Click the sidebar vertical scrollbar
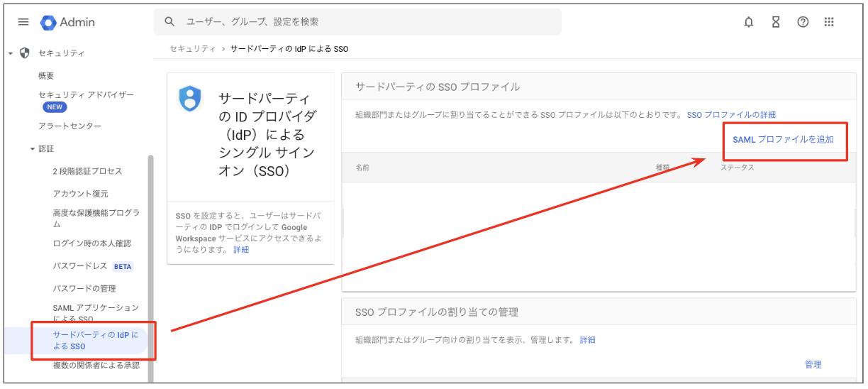The height and width of the screenshot is (389, 868). pyautogui.click(x=150, y=270)
